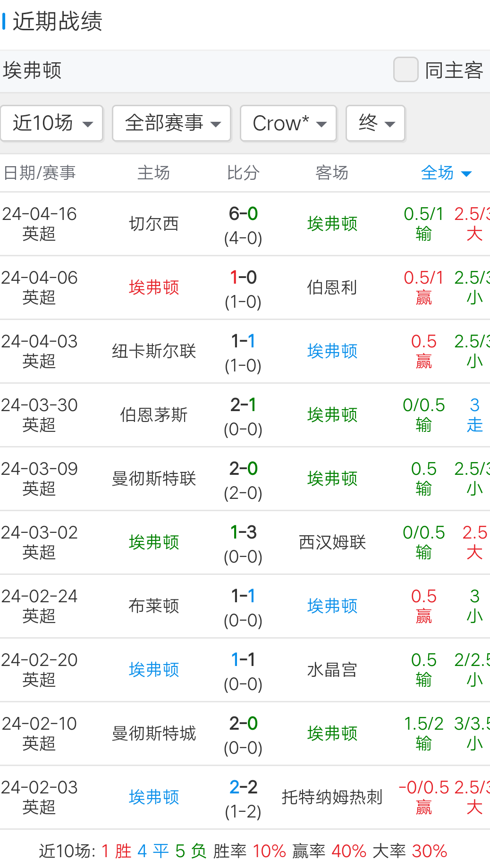
Task: Open the 2-2 score on 24-02-03
Action: [243, 788]
